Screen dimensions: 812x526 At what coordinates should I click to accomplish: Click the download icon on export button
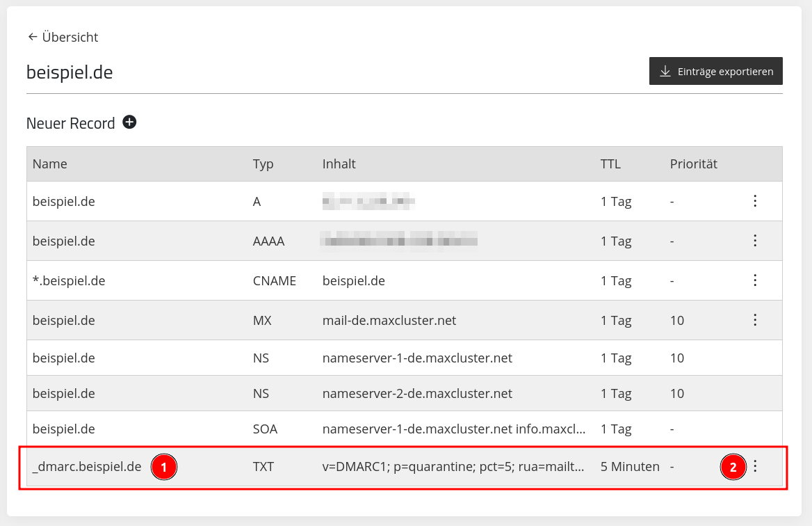[665, 71]
